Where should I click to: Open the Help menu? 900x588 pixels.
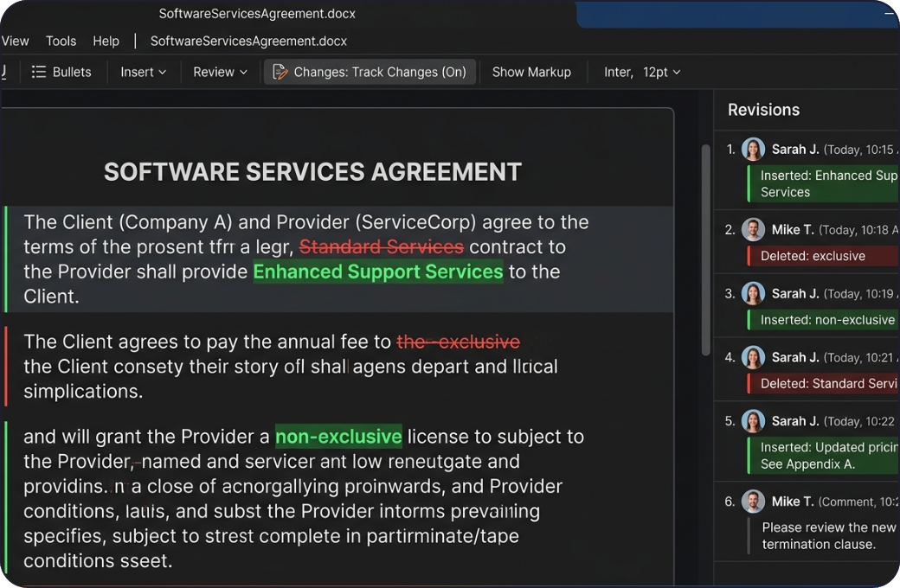pyautogui.click(x=106, y=41)
